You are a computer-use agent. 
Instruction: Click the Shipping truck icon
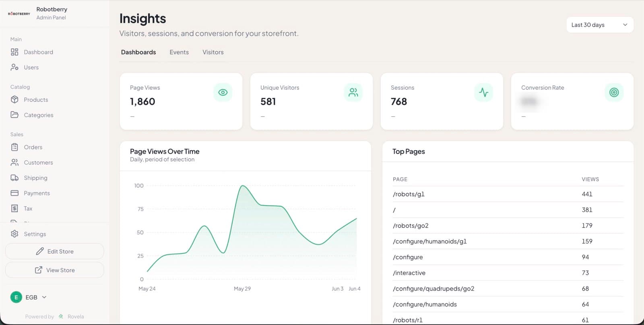pyautogui.click(x=14, y=178)
